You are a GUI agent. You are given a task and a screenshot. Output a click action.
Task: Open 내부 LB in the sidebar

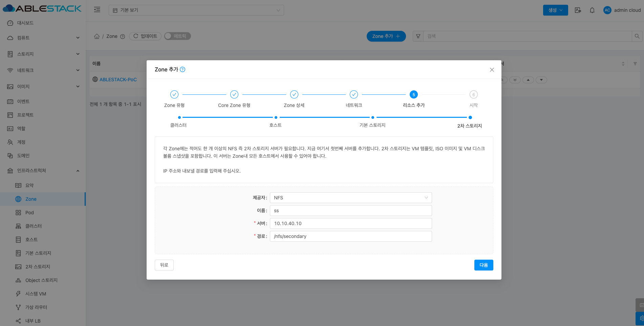(43, 321)
